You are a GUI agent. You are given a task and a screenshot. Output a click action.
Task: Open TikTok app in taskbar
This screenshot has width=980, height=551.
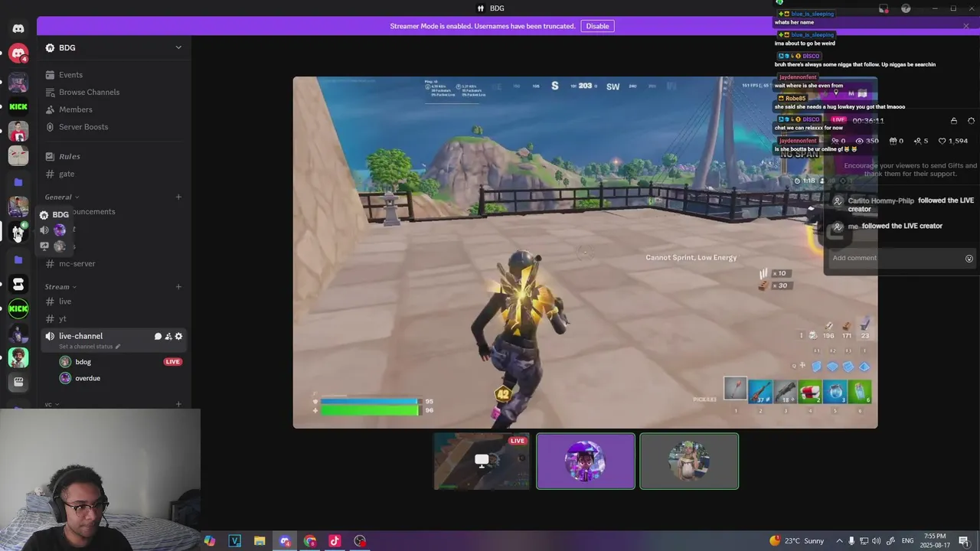point(335,541)
